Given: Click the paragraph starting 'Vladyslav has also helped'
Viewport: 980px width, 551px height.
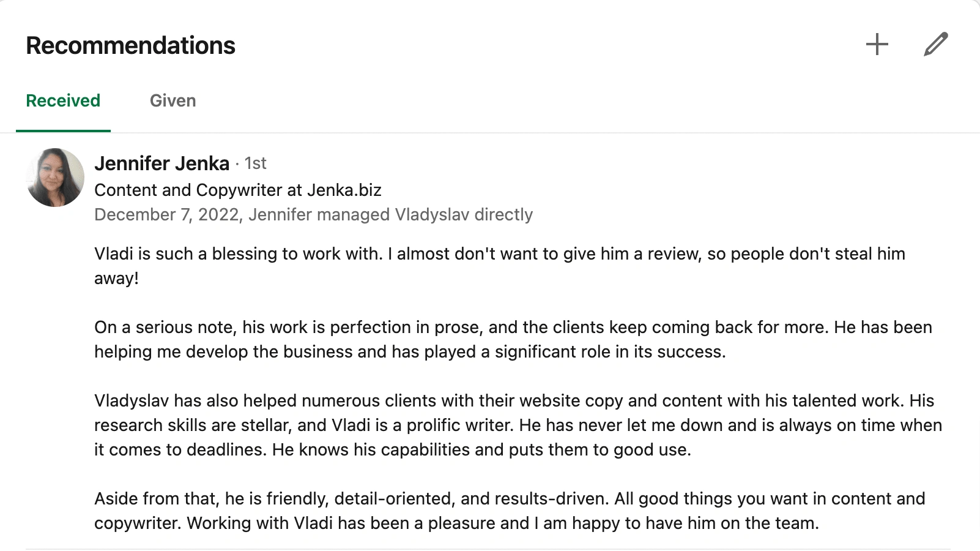Looking at the screenshot, I should click(518, 425).
